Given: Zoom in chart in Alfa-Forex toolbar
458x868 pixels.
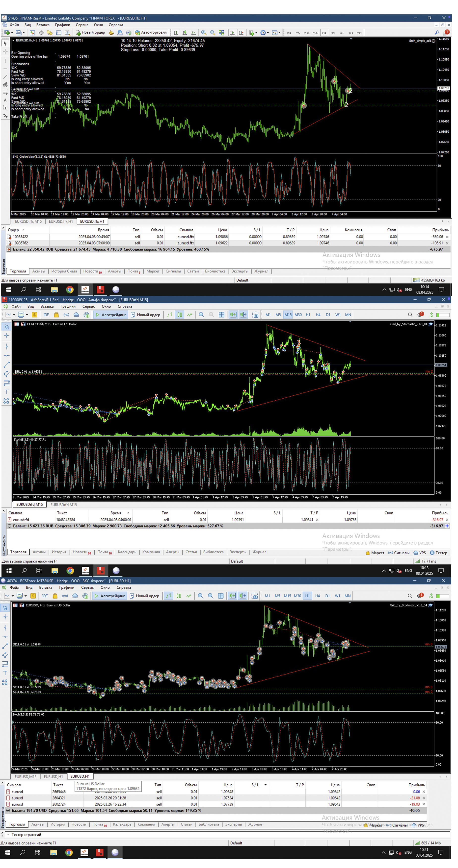Looking at the screenshot, I should 201,315.
